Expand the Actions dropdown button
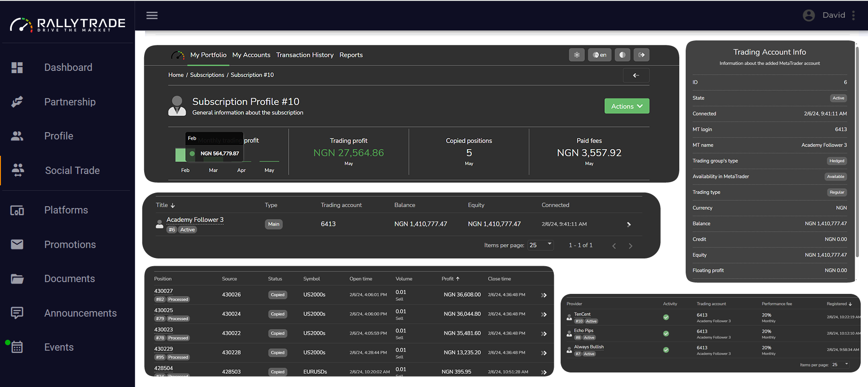The width and height of the screenshot is (868, 387). 627,106
